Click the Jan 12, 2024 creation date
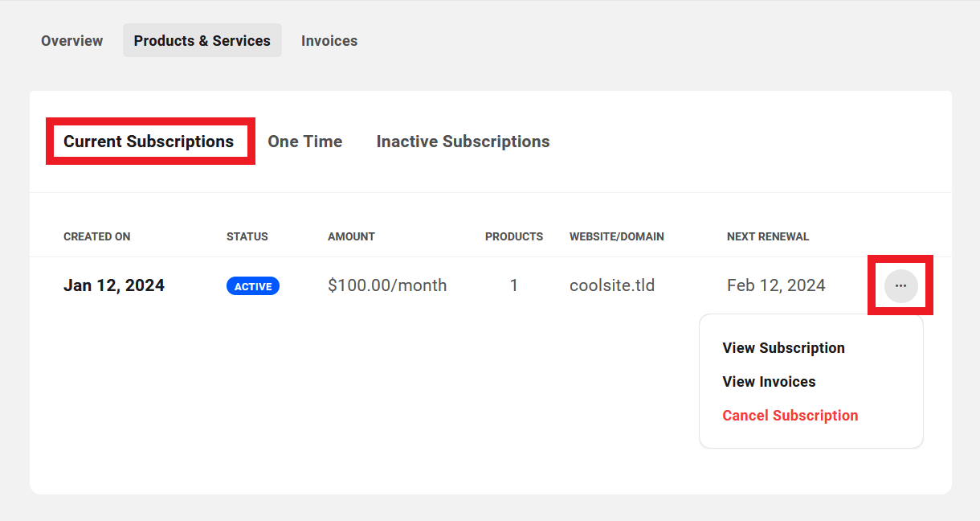The width and height of the screenshot is (980, 521). pos(113,285)
